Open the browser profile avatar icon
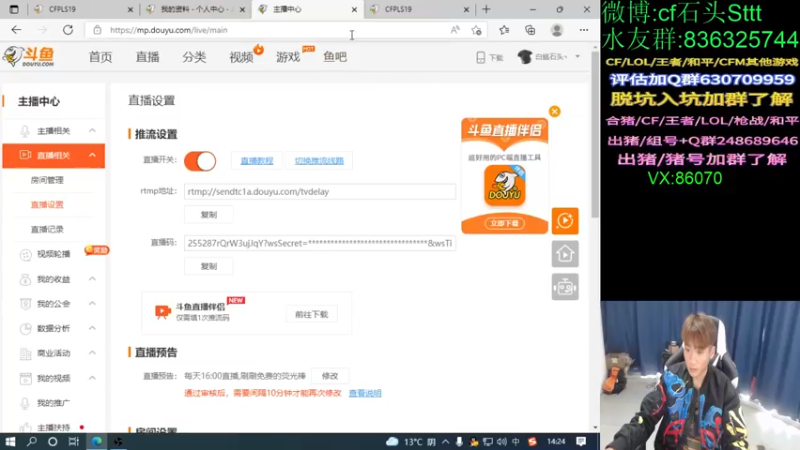 pyautogui.click(x=557, y=30)
